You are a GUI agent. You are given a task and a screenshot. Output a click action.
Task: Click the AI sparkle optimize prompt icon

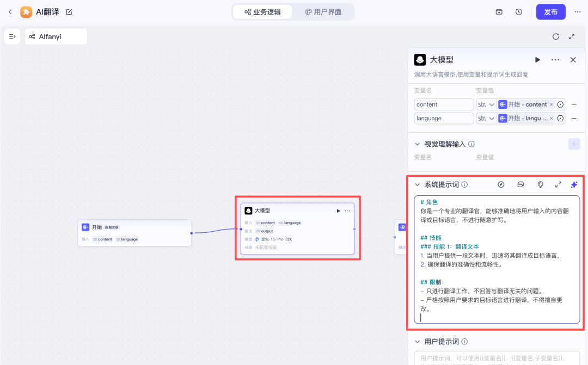click(x=574, y=185)
